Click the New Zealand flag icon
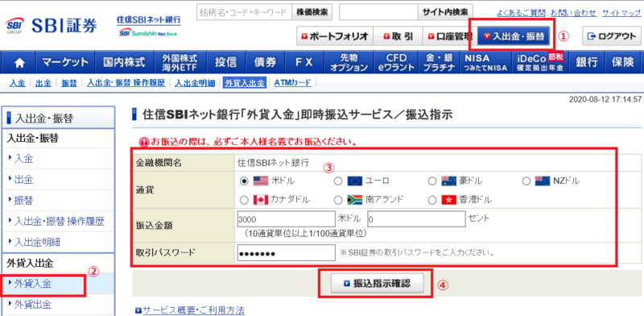 pos(543,181)
